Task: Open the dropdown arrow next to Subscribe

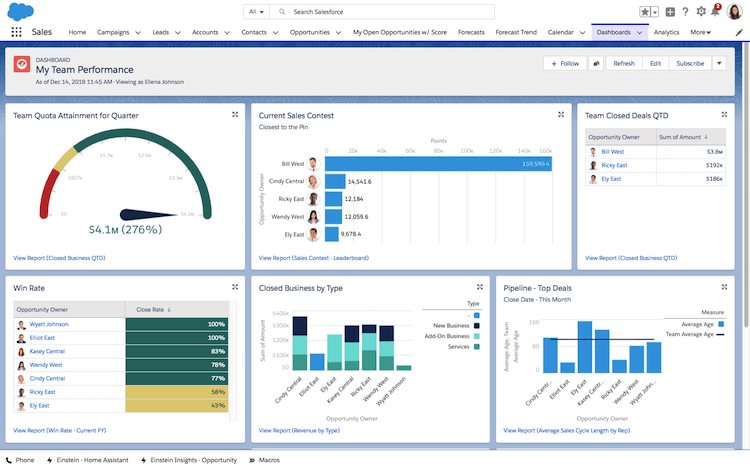Action: (719, 63)
